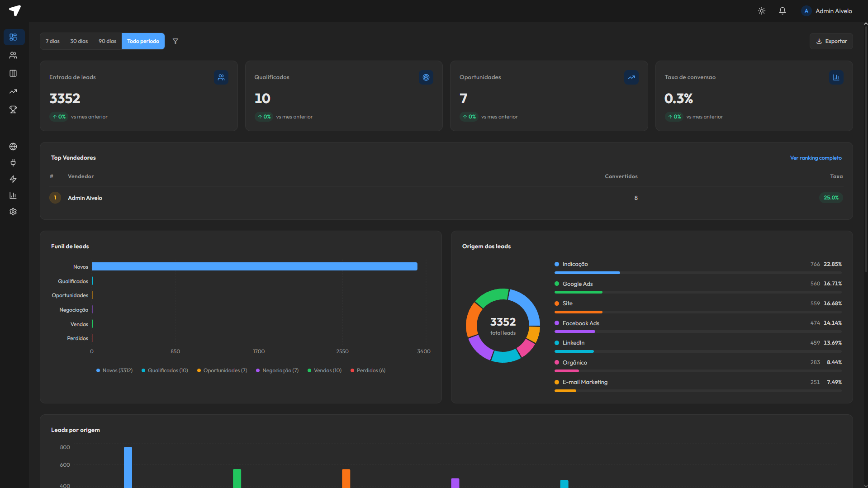Viewport: 868px width, 488px height.
Task: Open the dashboard grid icon in sidebar
Action: [x=13, y=37]
